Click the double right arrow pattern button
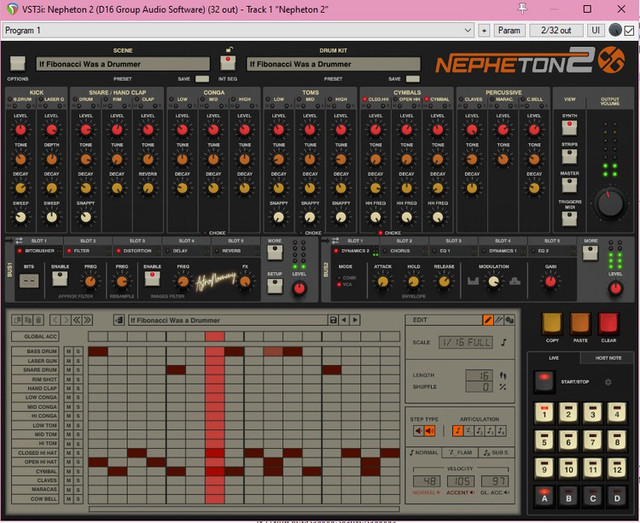Screen dimensions: 640x523 point(87,320)
